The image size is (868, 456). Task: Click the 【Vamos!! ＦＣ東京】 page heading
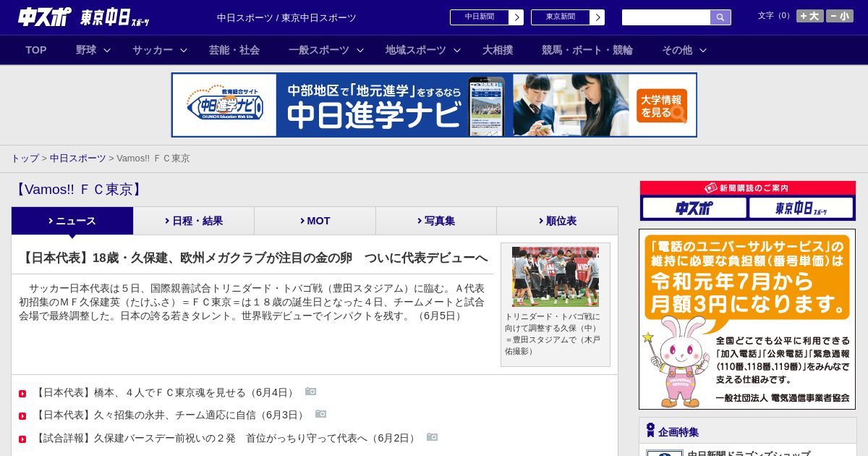pos(79,190)
